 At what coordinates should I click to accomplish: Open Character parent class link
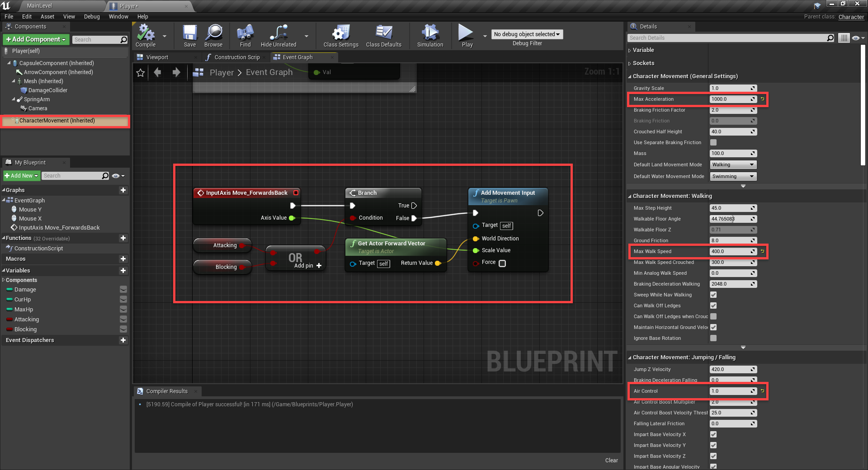point(851,17)
